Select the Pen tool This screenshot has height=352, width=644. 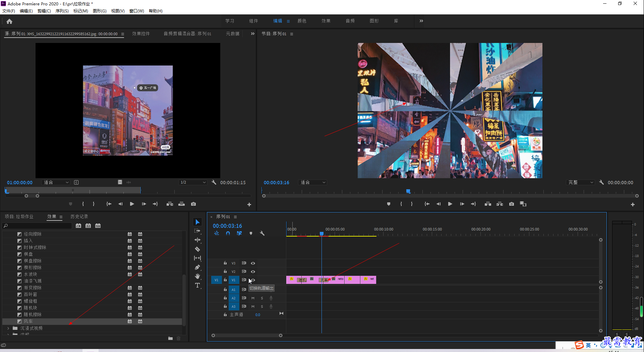point(197,267)
